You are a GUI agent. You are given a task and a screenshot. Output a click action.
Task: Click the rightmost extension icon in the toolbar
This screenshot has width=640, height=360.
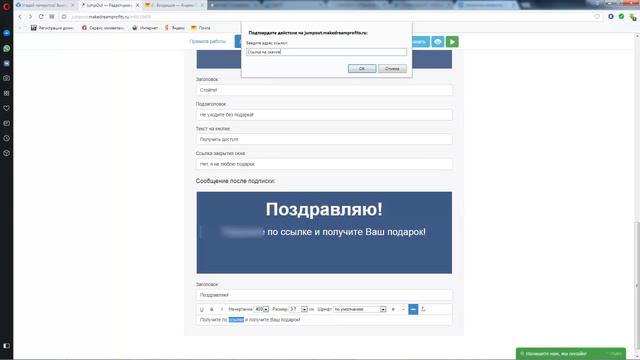[x=632, y=17]
